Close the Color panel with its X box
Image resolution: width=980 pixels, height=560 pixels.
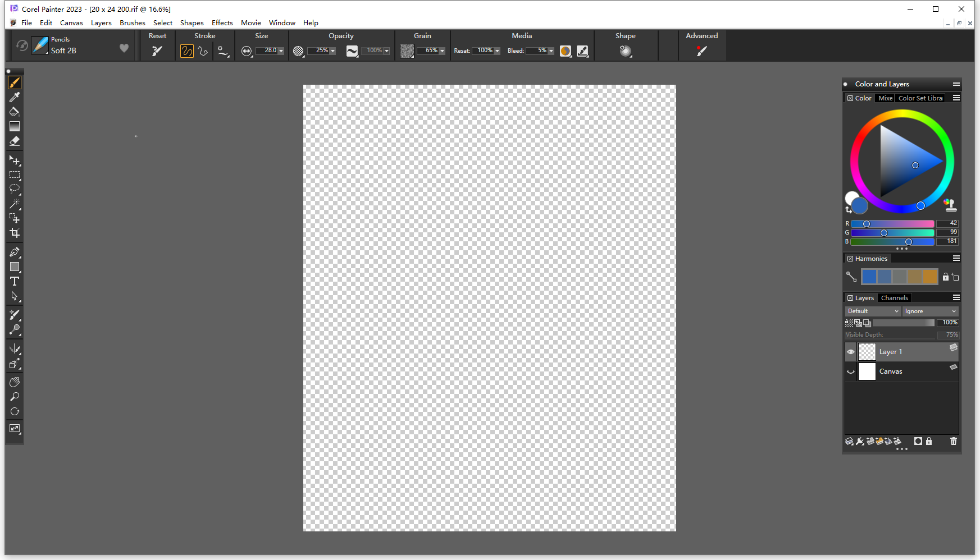850,98
